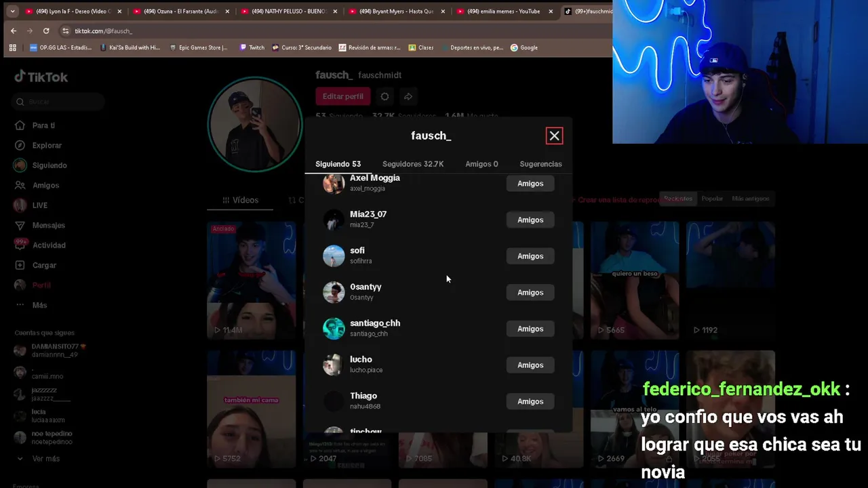Click Amigos button next to Axel Moggia
Image resolution: width=868 pixels, height=488 pixels.
pyautogui.click(x=530, y=184)
